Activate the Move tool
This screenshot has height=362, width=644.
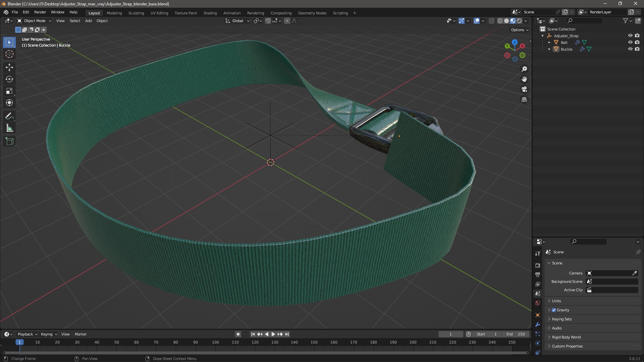click(9, 67)
